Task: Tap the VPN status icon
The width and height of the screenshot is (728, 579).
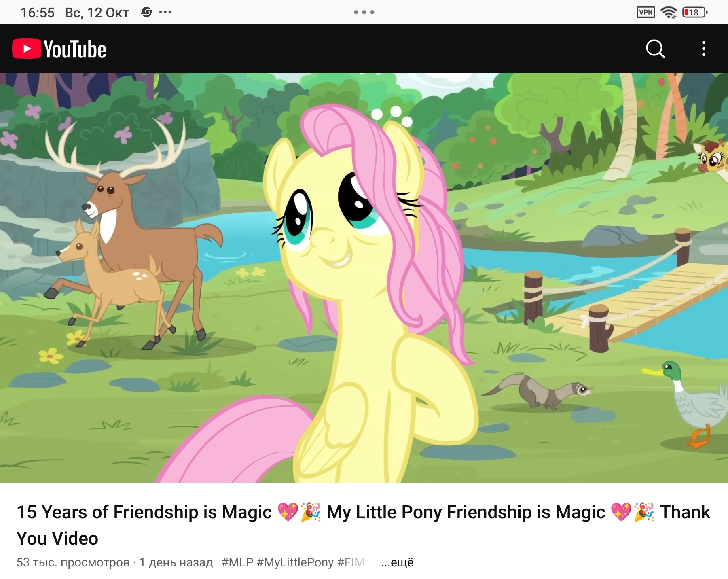Action: coord(645,12)
